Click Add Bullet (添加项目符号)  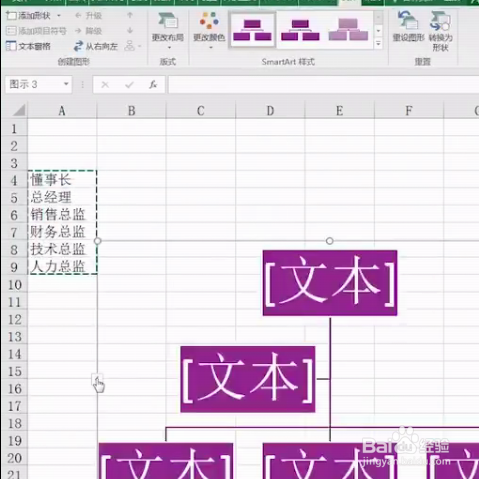click(x=36, y=31)
